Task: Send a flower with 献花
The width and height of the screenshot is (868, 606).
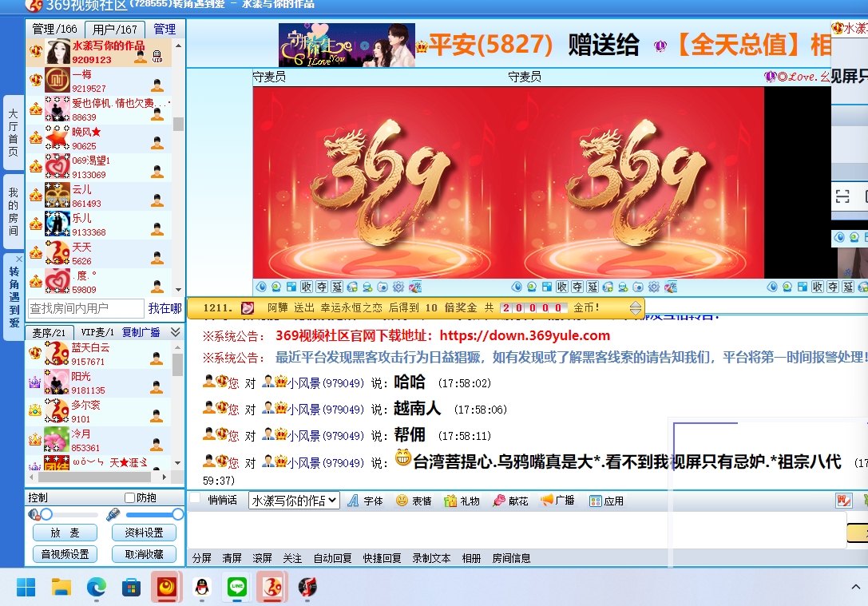Action: [x=510, y=501]
